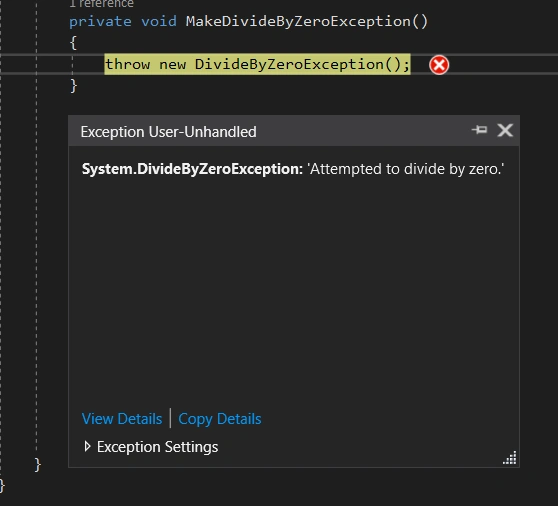Click the Exception User-Unhandled title bar text

click(x=168, y=132)
